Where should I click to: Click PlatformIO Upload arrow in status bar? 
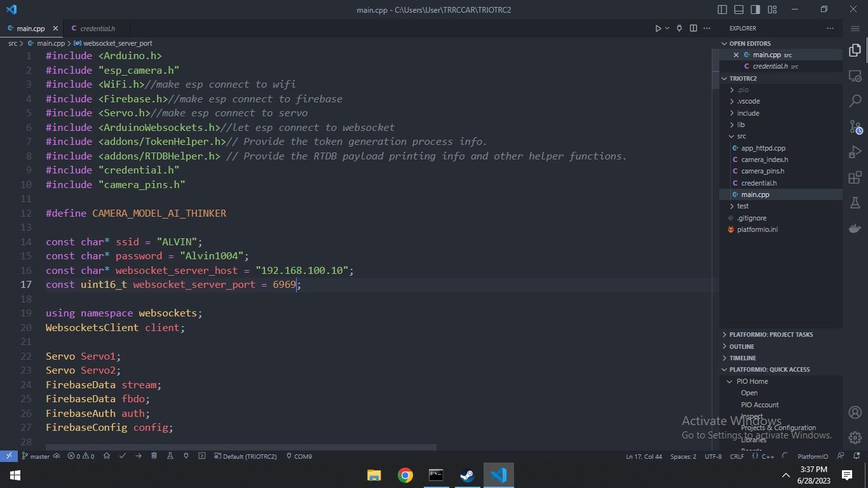click(x=138, y=456)
